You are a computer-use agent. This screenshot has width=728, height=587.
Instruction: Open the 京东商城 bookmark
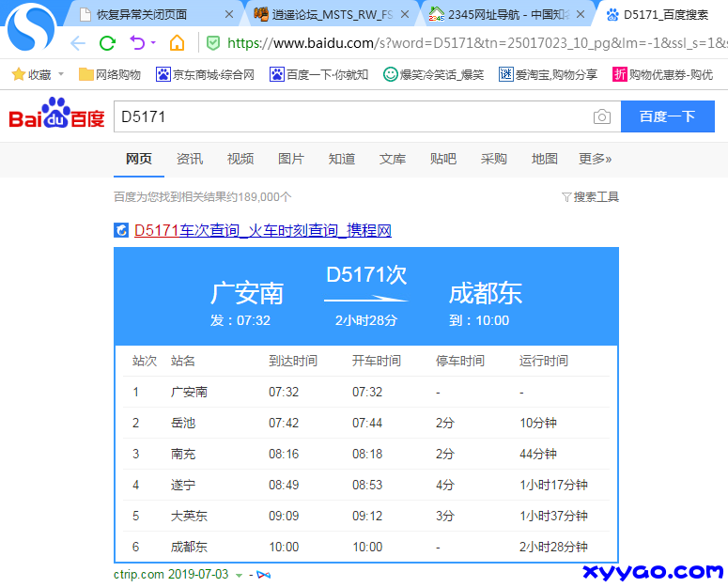[206, 74]
